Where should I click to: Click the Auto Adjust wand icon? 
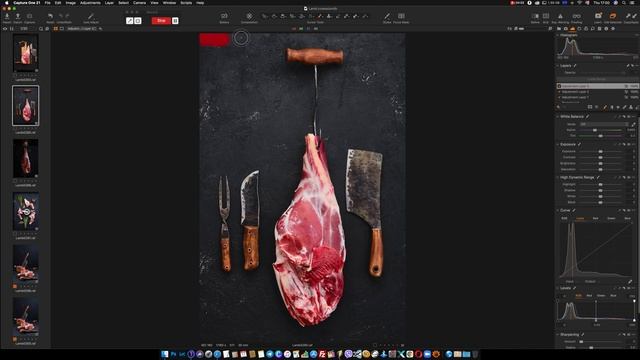[91, 16]
